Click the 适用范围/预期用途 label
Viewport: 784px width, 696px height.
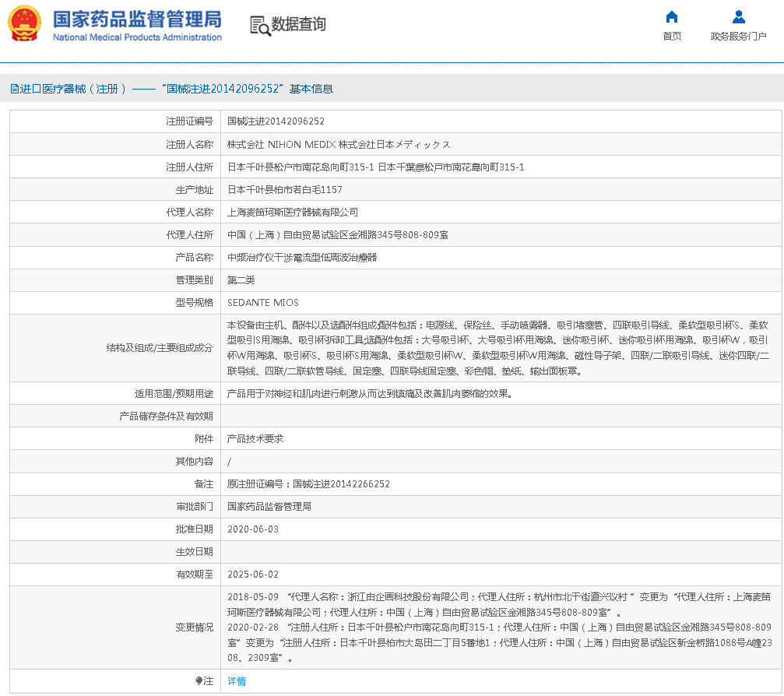tap(174, 393)
